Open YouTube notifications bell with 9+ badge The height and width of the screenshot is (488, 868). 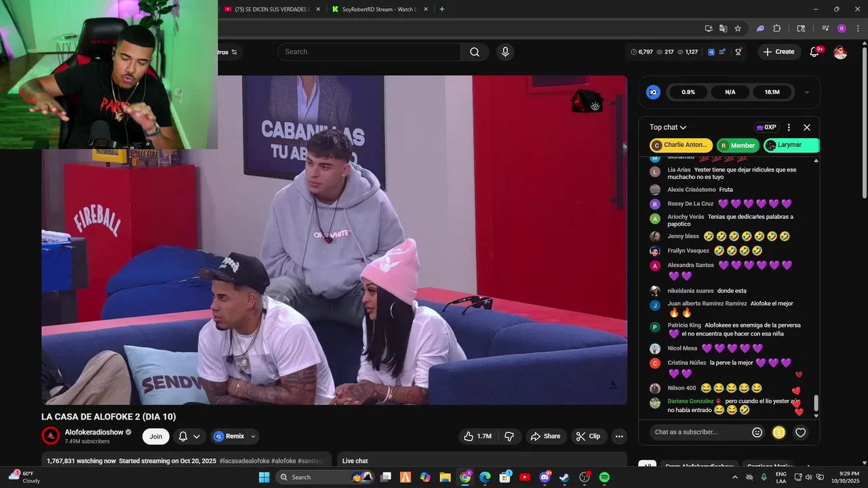point(815,52)
